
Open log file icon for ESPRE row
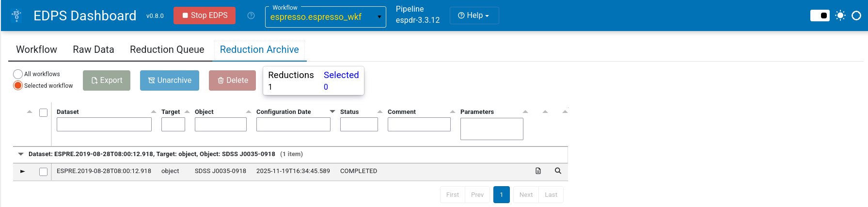point(538,171)
